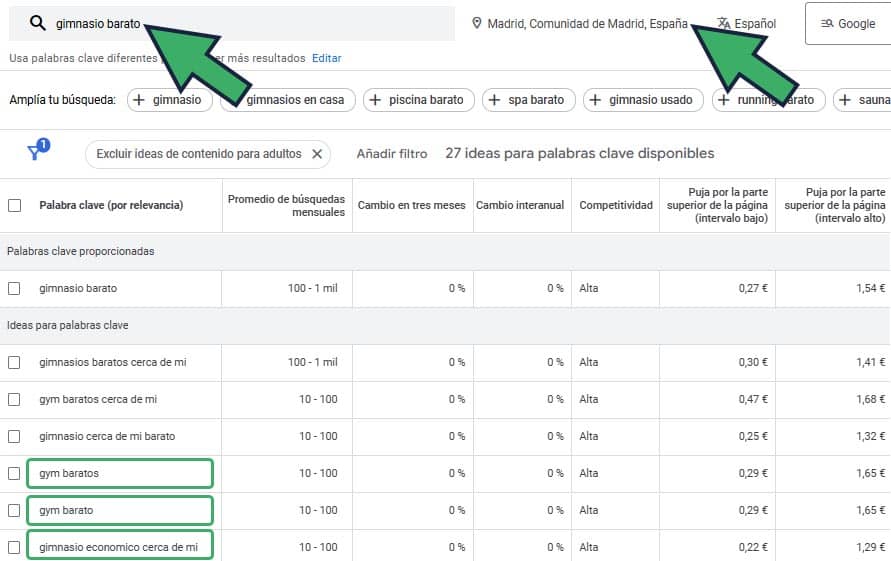
Task: Click the search magnifier icon
Action: pos(38,23)
